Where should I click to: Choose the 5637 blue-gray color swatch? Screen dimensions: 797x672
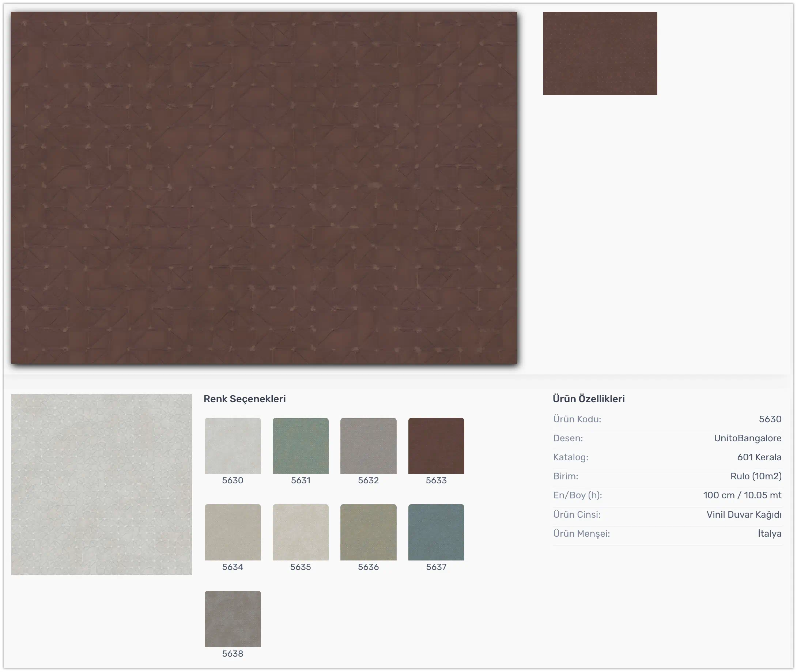pyautogui.click(x=436, y=532)
